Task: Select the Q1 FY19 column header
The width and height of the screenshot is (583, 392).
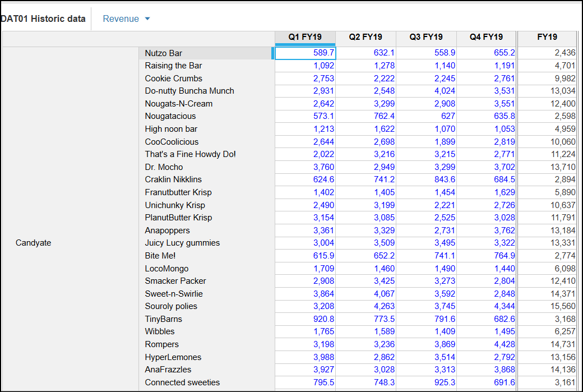Action: tap(306, 37)
